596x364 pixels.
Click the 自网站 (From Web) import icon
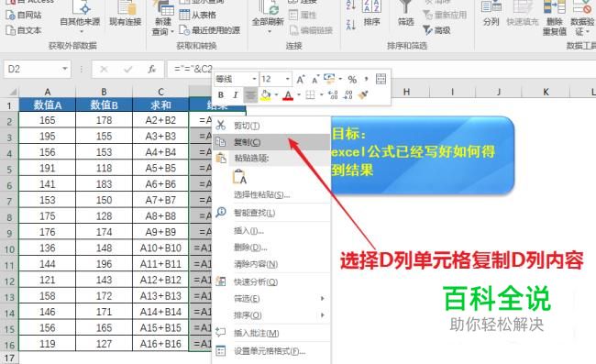click(11, 16)
